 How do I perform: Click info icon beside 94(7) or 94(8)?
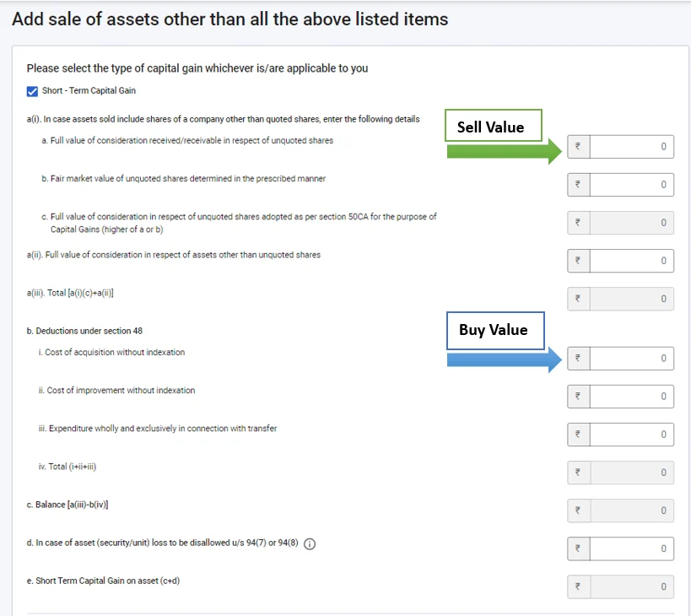coord(310,544)
